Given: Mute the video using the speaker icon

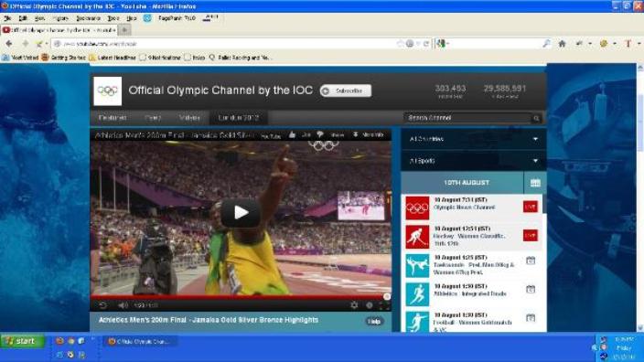Looking at the screenshot, I should (x=123, y=305).
